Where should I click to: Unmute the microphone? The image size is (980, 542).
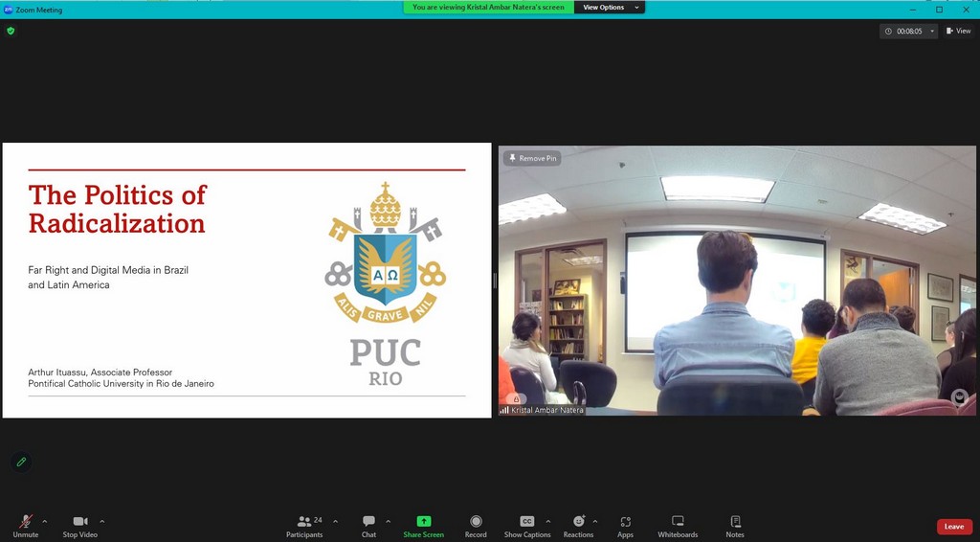click(25, 525)
